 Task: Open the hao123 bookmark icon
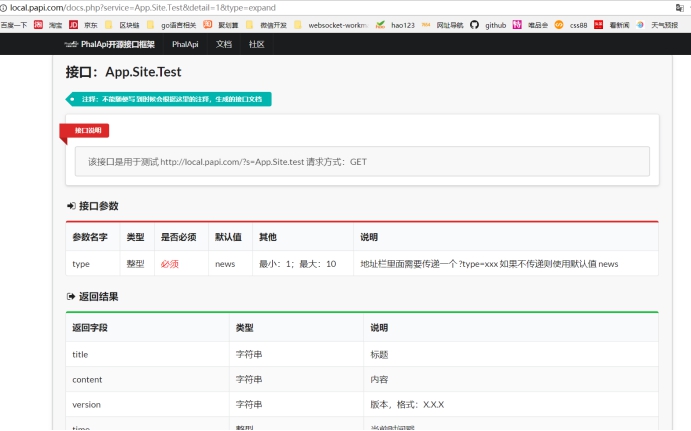coord(380,25)
